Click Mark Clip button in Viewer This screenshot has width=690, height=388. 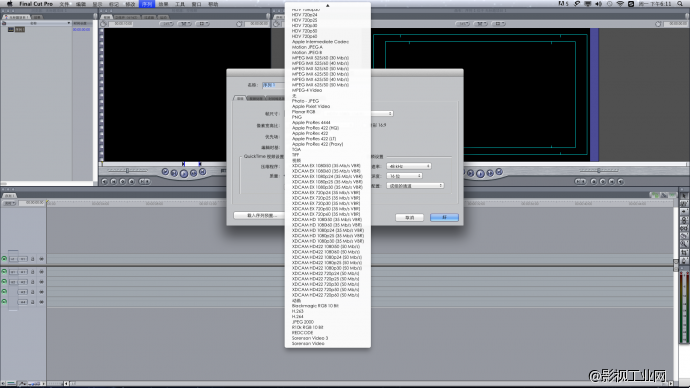click(x=114, y=181)
